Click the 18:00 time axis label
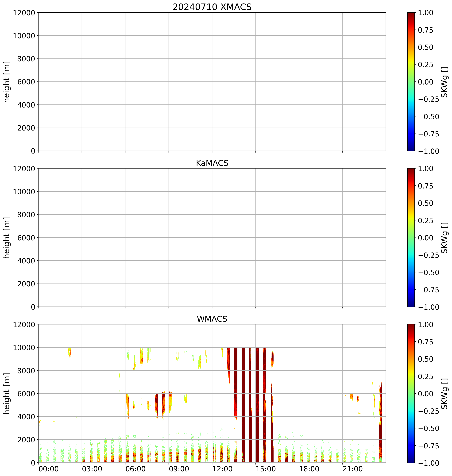The width and height of the screenshot is (452, 476). coord(309,469)
